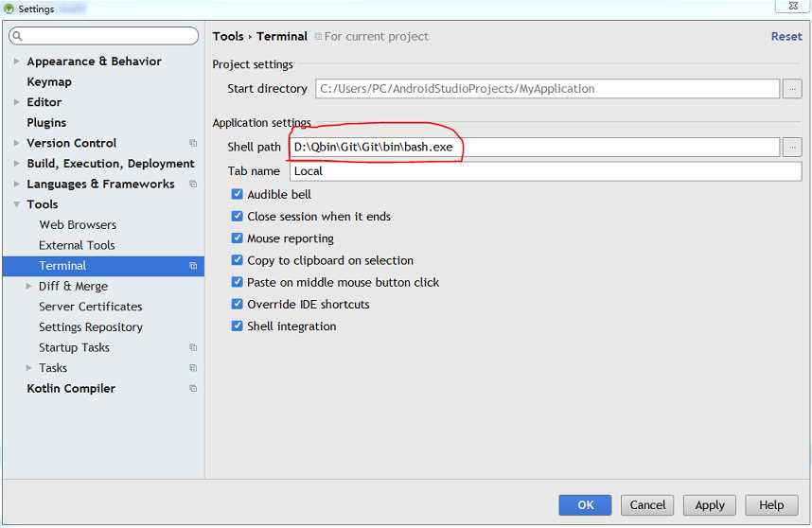Click the Cancel button

click(x=647, y=504)
